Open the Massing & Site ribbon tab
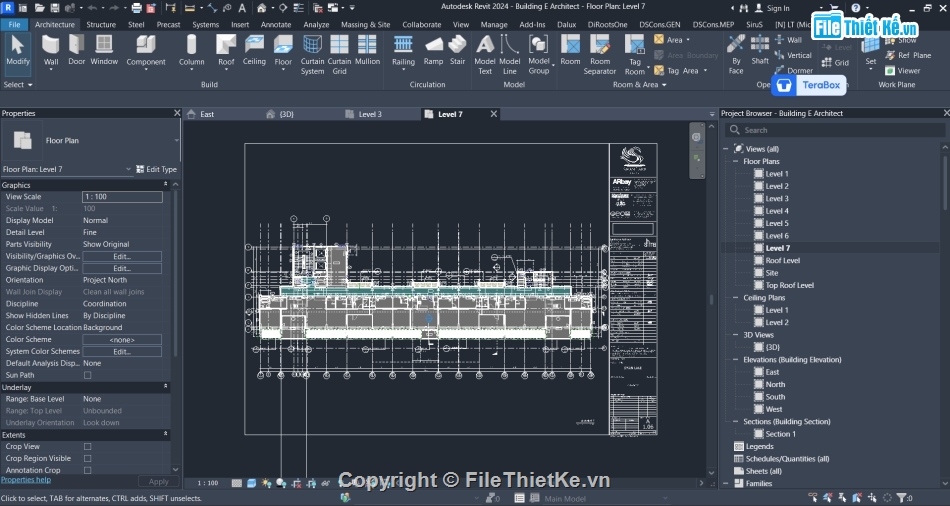The image size is (950, 506). [x=366, y=24]
